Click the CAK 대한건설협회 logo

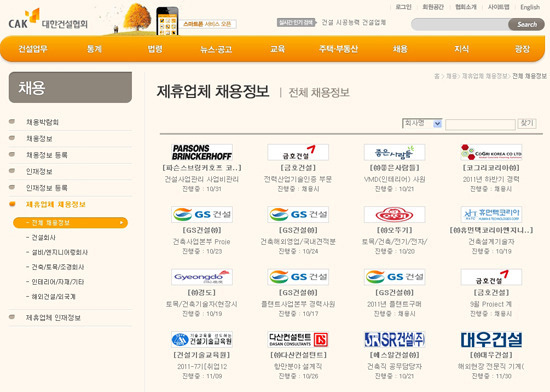(48, 20)
